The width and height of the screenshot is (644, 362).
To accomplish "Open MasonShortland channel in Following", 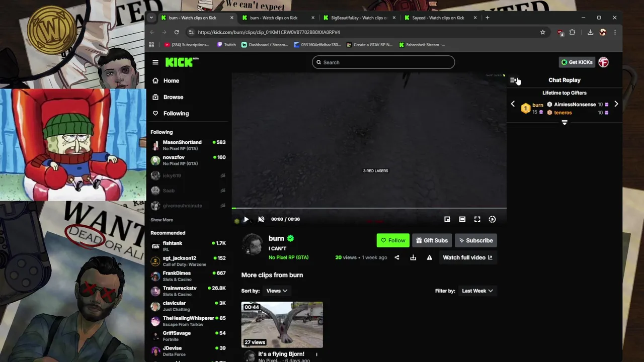I will pos(188,145).
